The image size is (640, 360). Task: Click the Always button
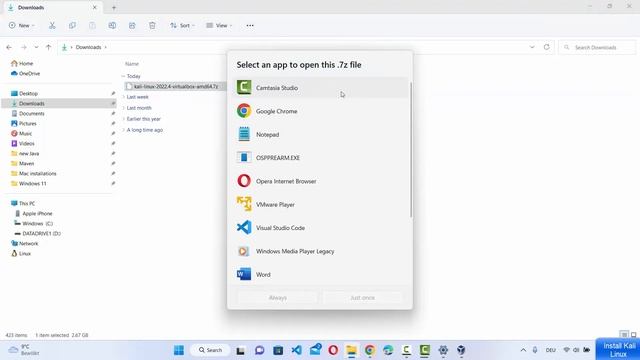[x=278, y=298]
